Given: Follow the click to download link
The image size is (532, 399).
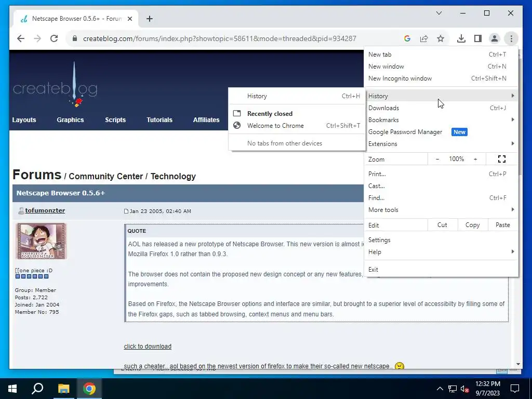Looking at the screenshot, I should [148, 347].
